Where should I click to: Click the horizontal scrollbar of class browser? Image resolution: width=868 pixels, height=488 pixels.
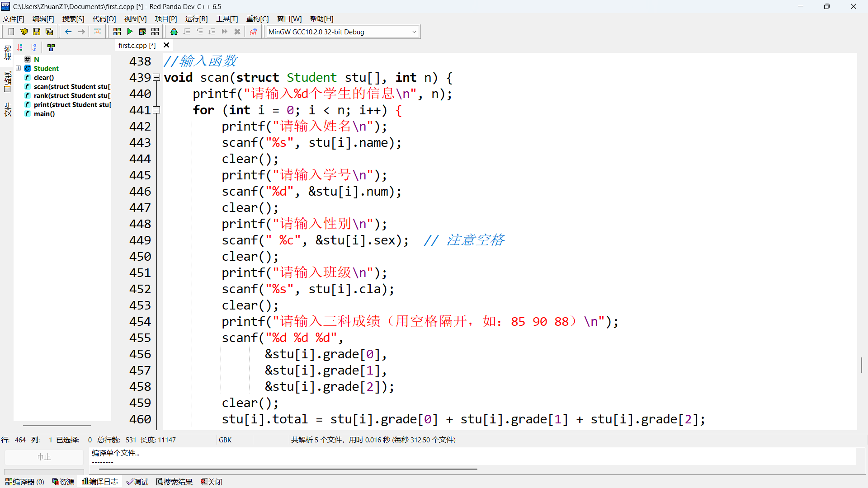(57, 425)
